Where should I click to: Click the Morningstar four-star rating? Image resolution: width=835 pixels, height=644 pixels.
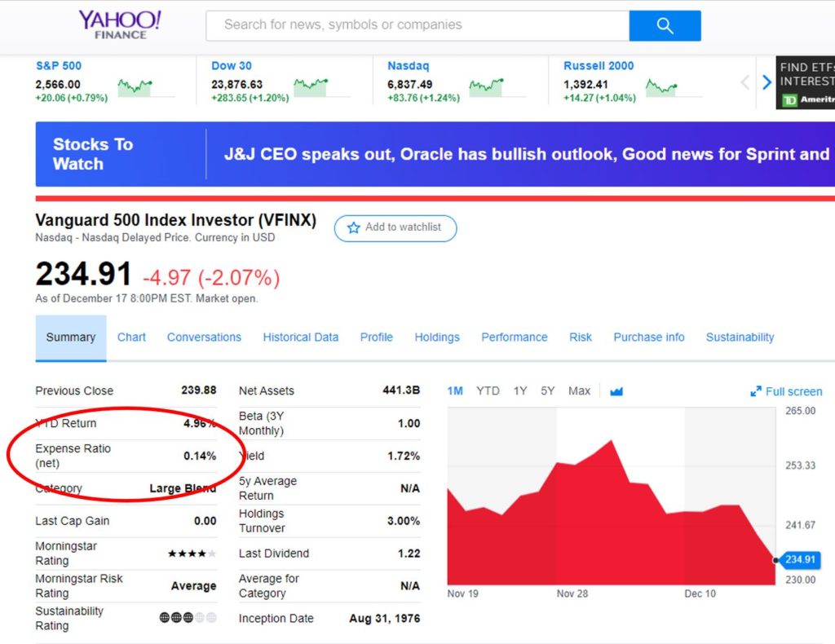click(x=192, y=554)
